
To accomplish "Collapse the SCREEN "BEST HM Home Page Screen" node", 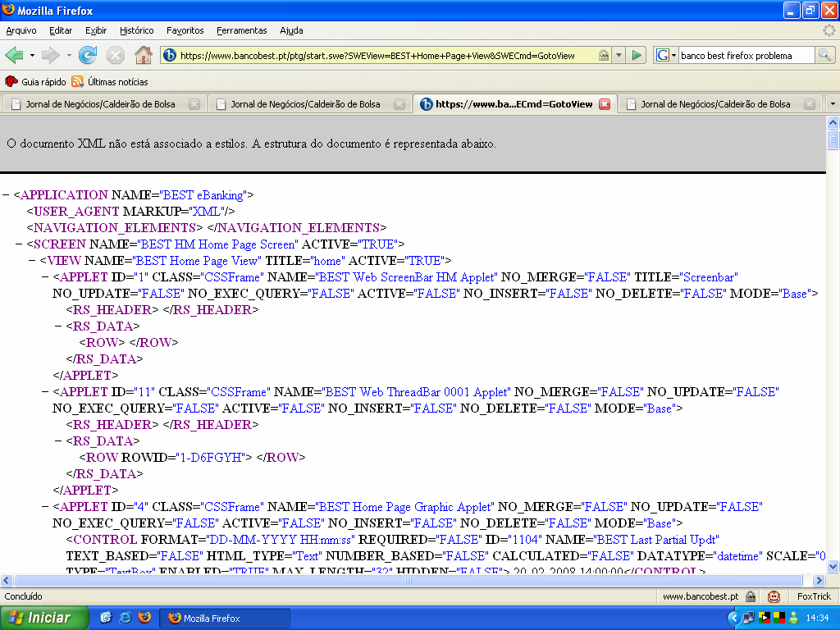I will pos(20,244).
